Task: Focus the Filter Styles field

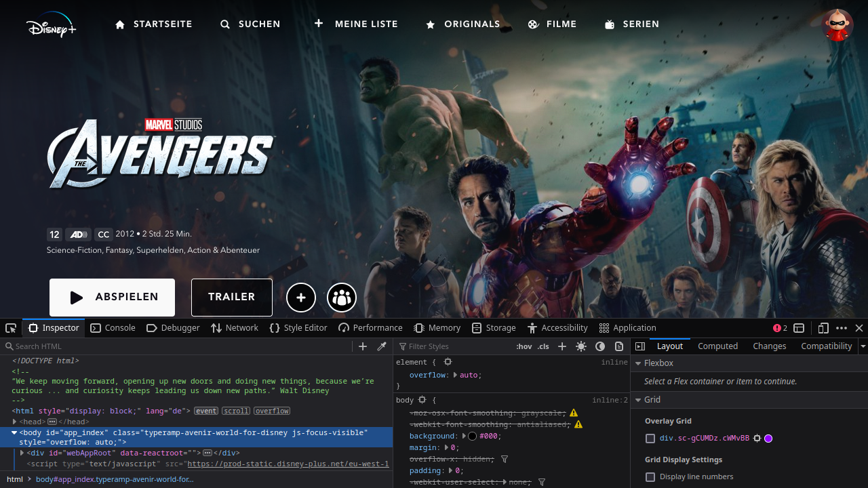Action: tap(454, 346)
